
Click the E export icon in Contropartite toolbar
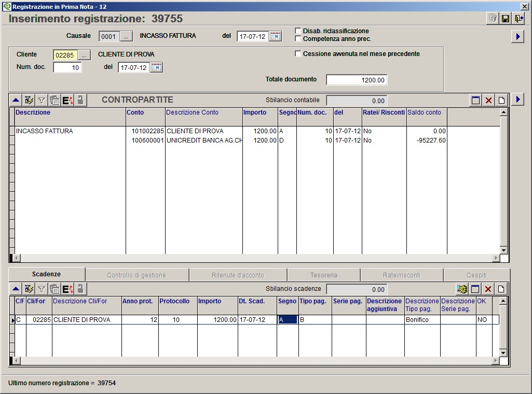(67, 100)
